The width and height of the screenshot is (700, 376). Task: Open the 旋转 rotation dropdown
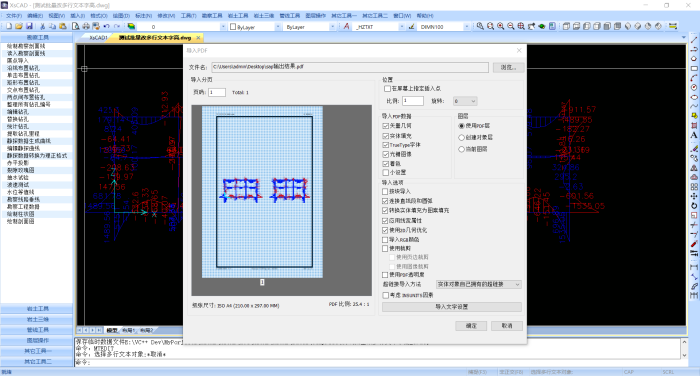pos(465,101)
